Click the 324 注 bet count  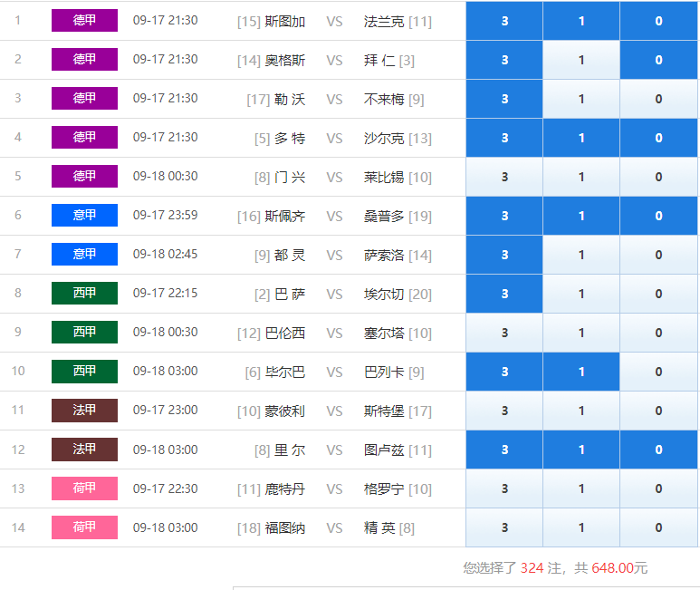(541, 568)
